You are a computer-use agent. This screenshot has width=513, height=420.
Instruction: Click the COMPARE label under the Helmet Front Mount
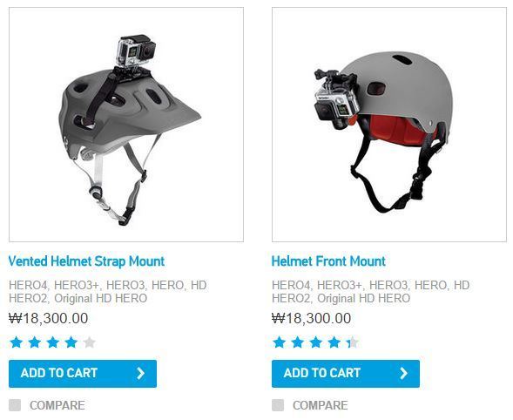click(321, 405)
